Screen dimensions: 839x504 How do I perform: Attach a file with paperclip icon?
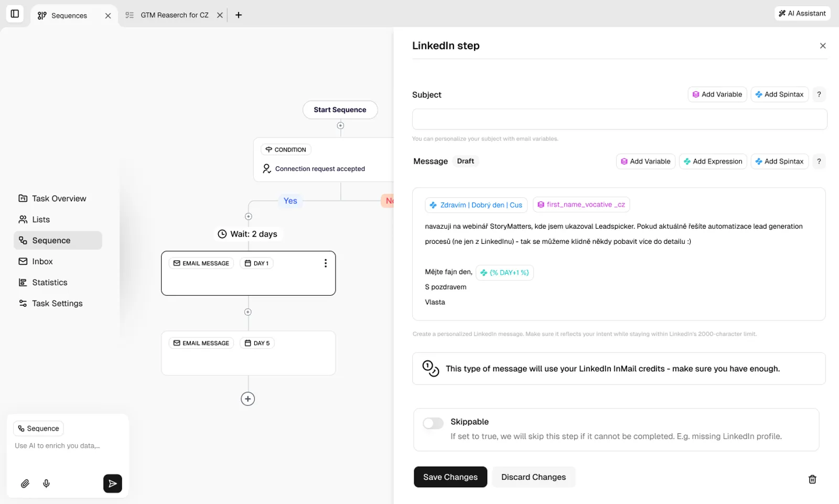(x=25, y=484)
